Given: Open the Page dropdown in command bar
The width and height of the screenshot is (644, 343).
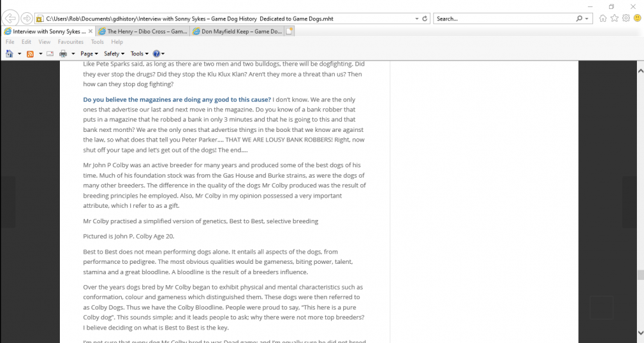Looking at the screenshot, I should pyautogui.click(x=89, y=54).
